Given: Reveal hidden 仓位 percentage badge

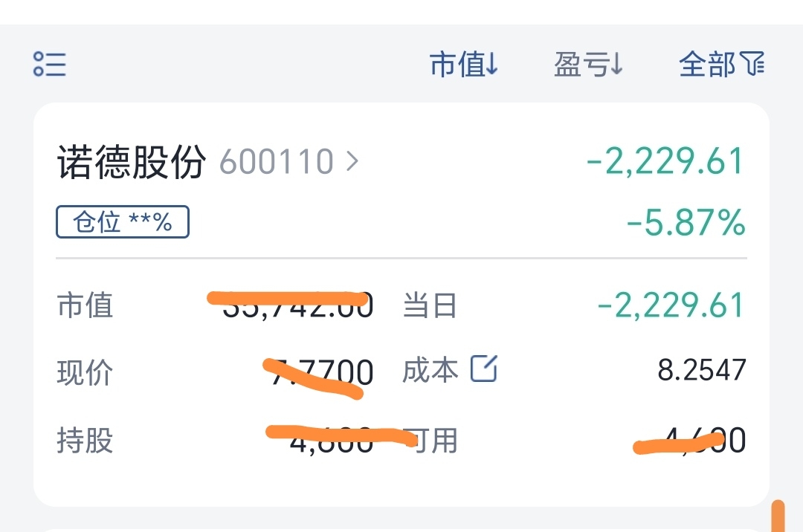Looking at the screenshot, I should point(123,222).
